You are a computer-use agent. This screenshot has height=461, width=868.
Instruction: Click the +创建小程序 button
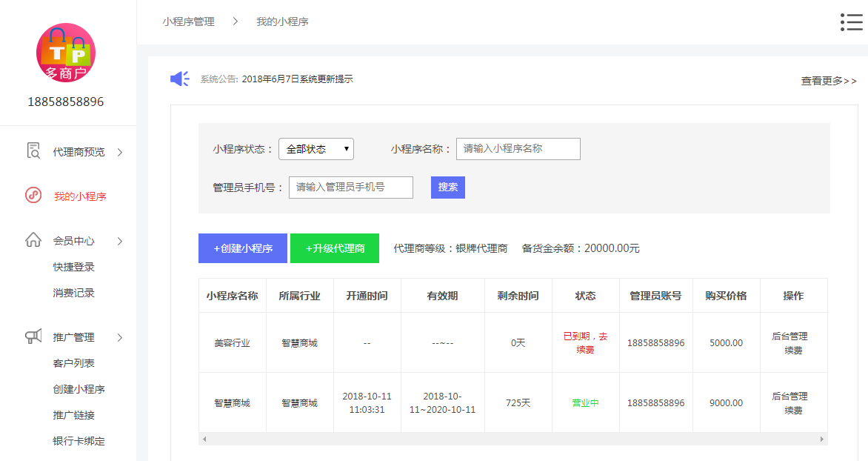(x=243, y=248)
